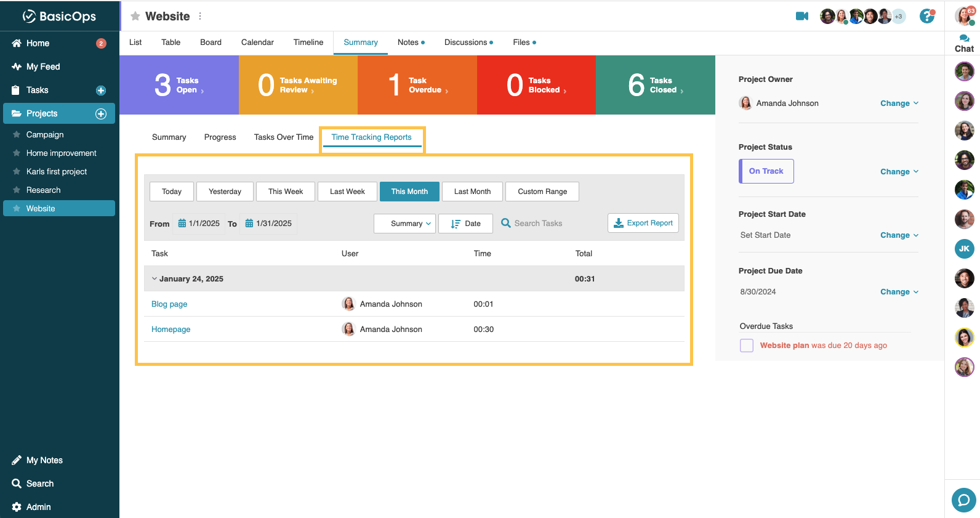Open the Website project three-dot menu
The image size is (980, 518).
tap(200, 17)
